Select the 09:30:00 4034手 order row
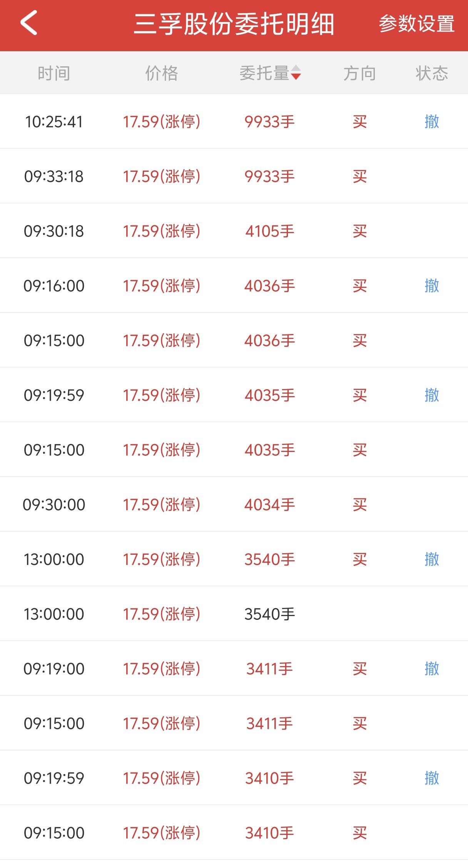 234,505
